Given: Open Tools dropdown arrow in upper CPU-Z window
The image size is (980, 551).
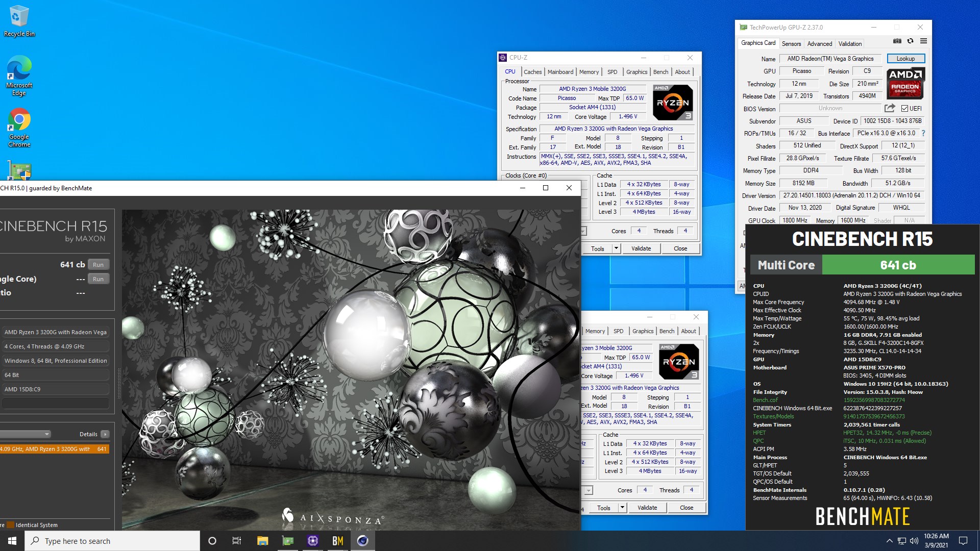Looking at the screenshot, I should point(616,248).
